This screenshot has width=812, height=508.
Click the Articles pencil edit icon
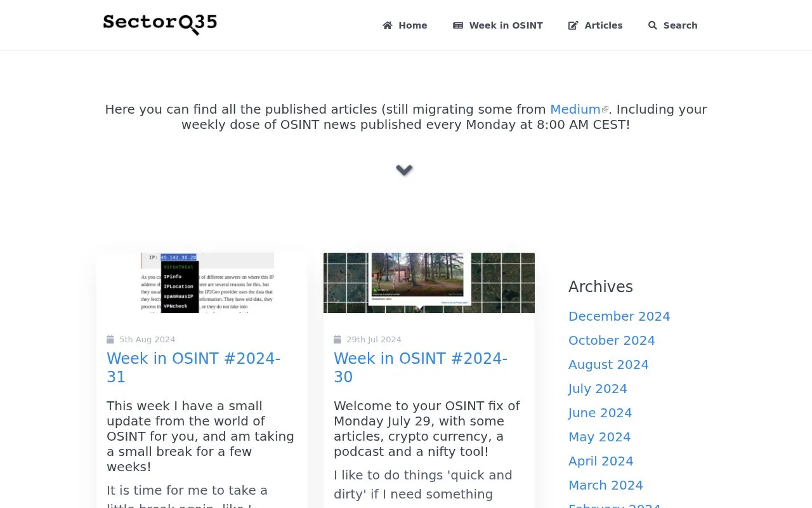coord(573,25)
